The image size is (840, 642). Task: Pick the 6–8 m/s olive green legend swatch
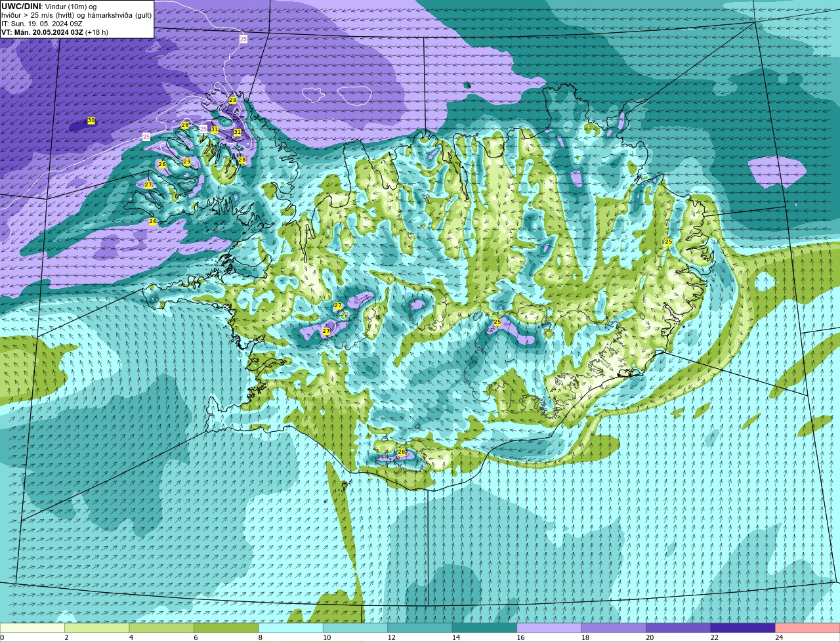click(226, 628)
